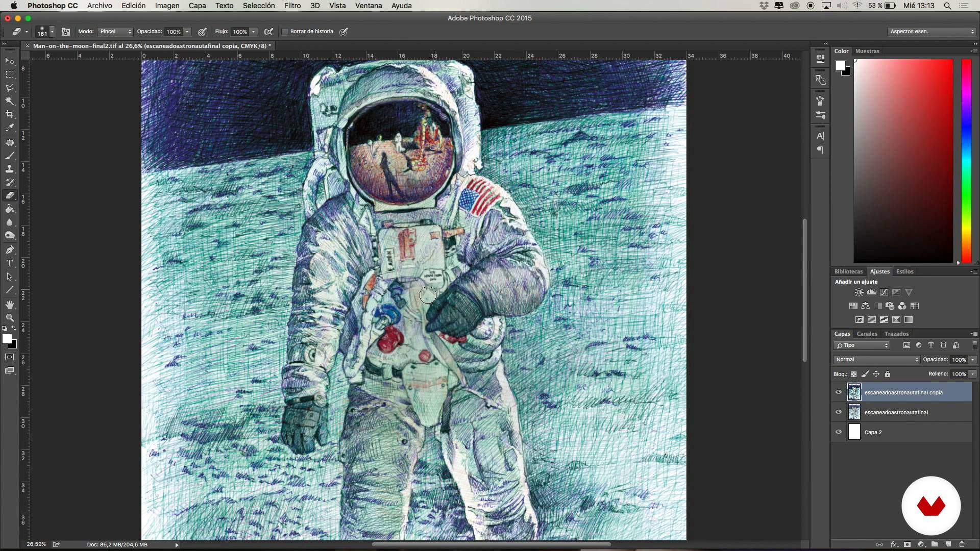Select the Pen tool

(10, 250)
